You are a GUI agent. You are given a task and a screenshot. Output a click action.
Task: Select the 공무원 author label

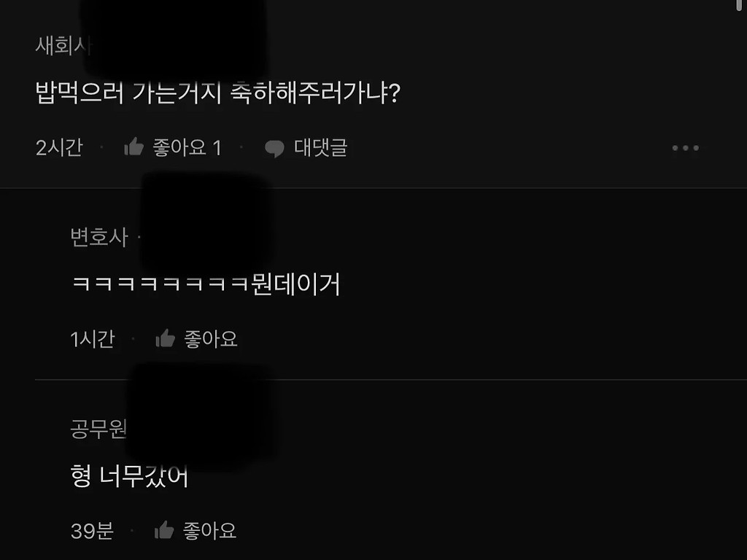[x=98, y=429]
